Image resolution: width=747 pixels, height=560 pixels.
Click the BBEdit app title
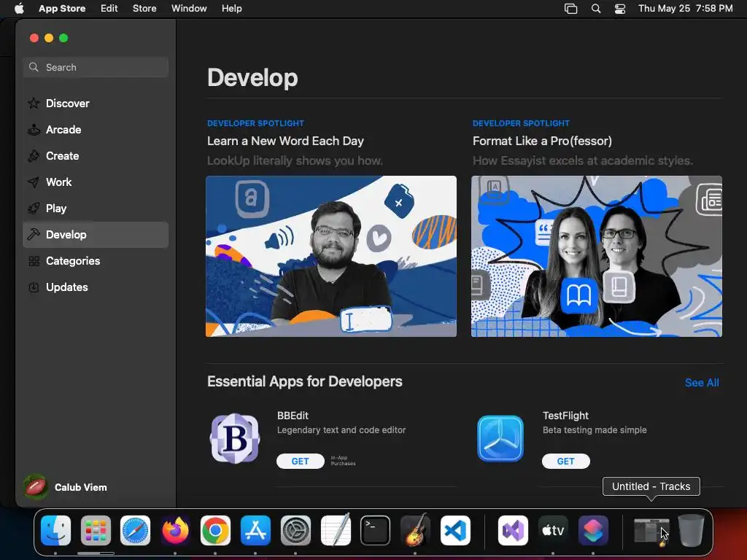coord(293,416)
